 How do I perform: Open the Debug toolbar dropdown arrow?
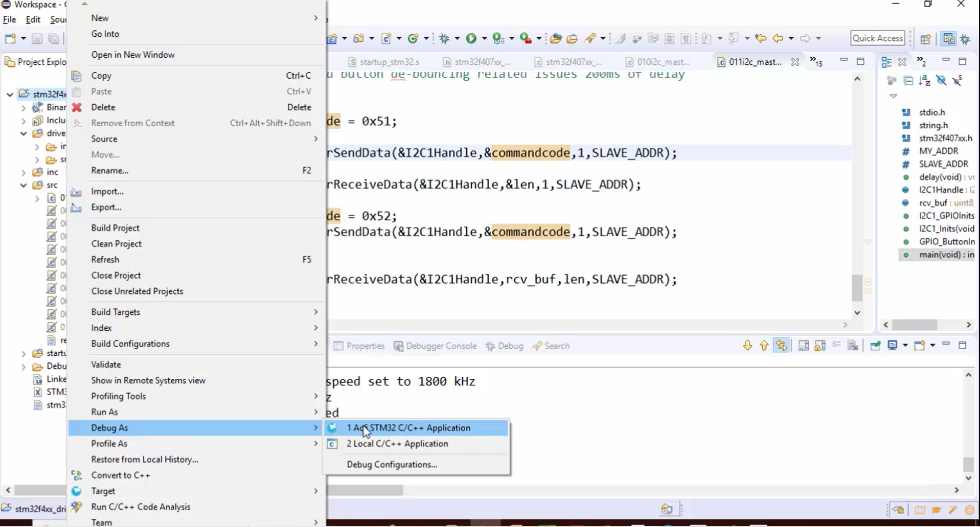(457, 39)
